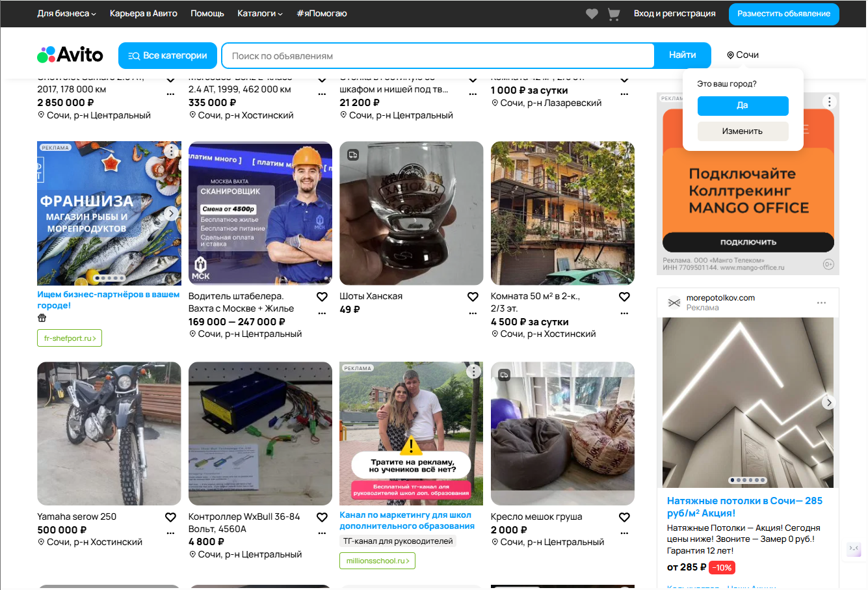
Task: Open more options for Yamaha serow 250
Action: pos(170,533)
